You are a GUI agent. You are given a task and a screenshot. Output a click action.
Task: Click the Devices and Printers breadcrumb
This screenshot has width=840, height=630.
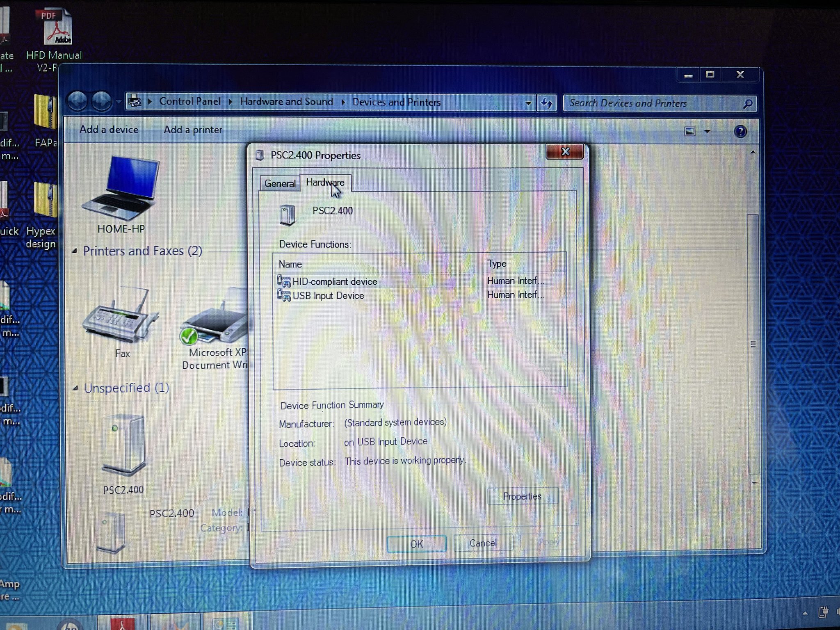396,102
